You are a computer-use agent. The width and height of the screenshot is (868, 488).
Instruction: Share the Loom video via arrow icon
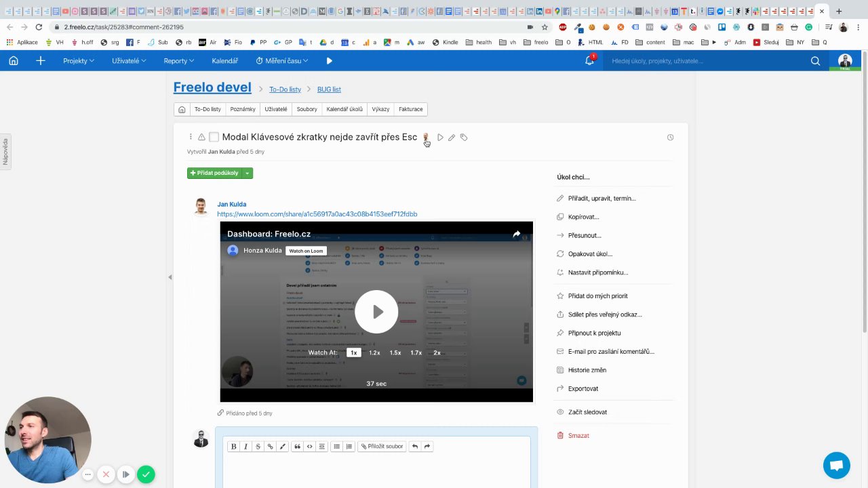(517, 234)
